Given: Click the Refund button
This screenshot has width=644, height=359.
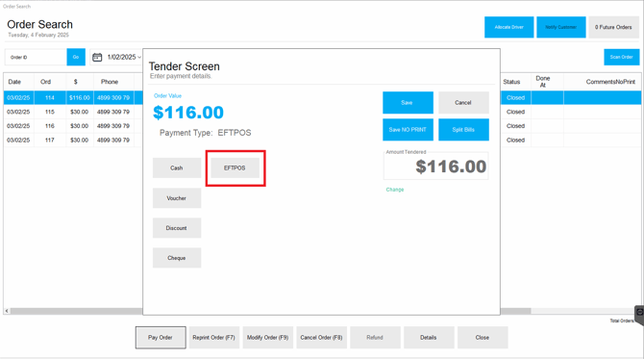Looking at the screenshot, I should point(375,337).
